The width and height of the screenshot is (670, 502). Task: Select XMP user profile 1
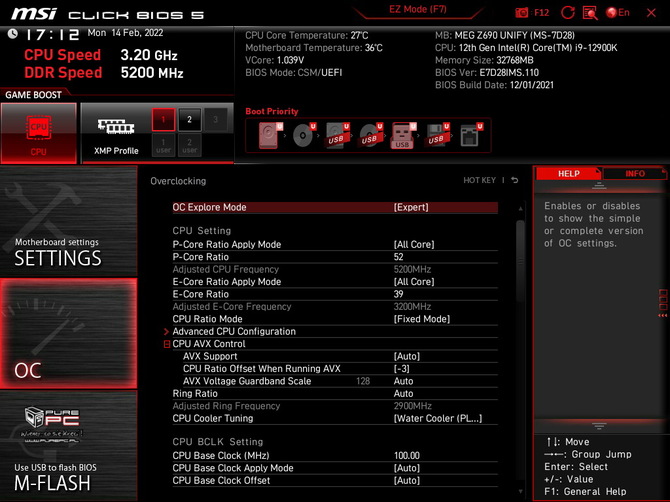[x=163, y=145]
